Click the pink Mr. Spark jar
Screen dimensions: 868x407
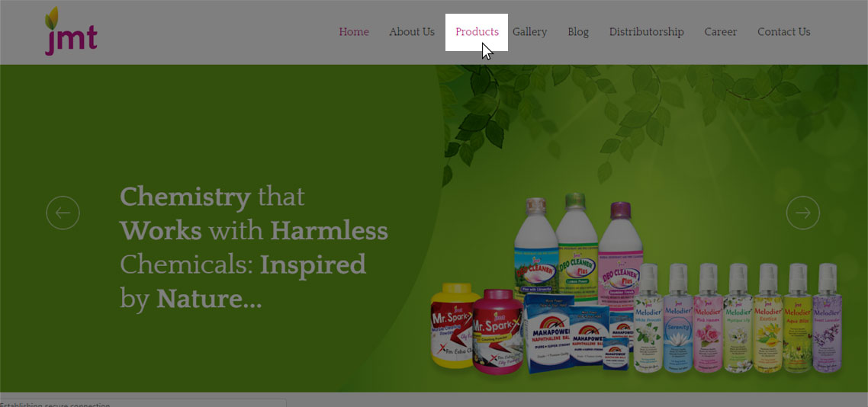(497, 332)
